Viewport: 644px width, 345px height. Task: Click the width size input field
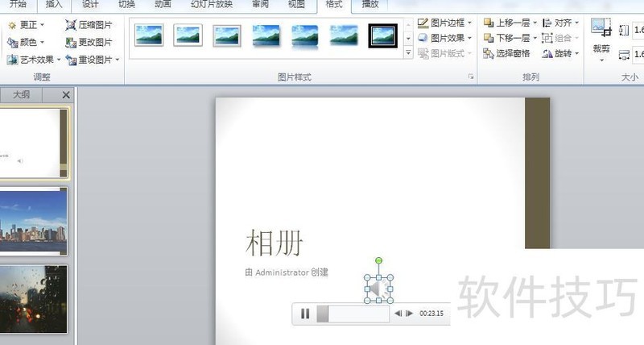coord(638,54)
